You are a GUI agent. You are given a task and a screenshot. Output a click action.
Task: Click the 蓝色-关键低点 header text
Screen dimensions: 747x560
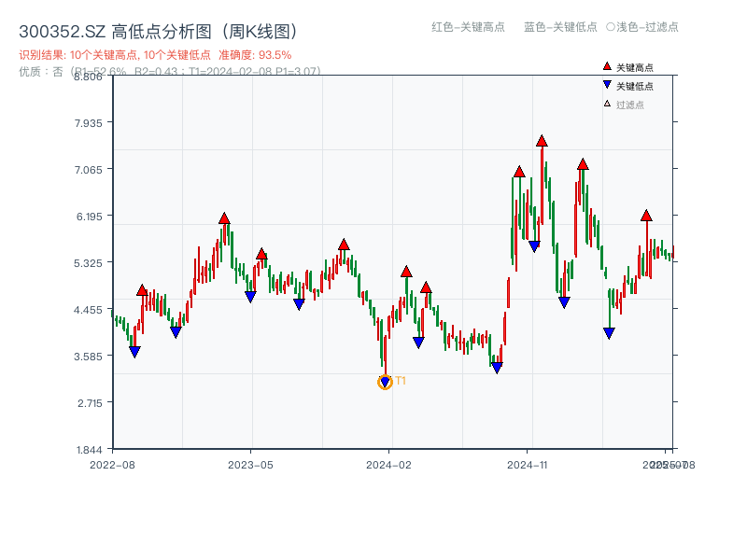coord(560,27)
